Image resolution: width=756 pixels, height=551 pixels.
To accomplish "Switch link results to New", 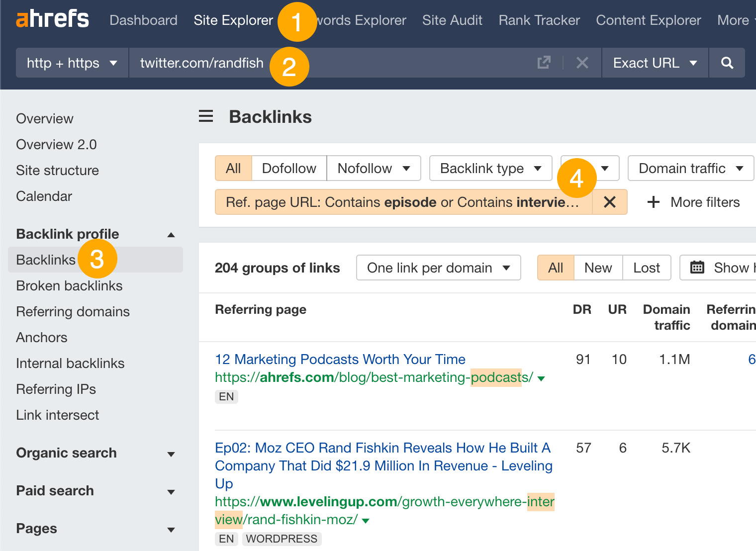I will (x=598, y=268).
